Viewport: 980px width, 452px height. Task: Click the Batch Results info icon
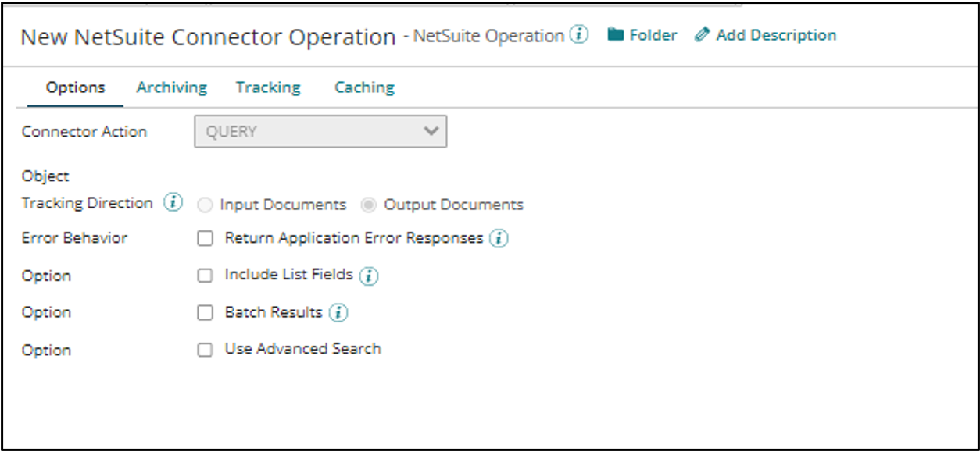[338, 313]
